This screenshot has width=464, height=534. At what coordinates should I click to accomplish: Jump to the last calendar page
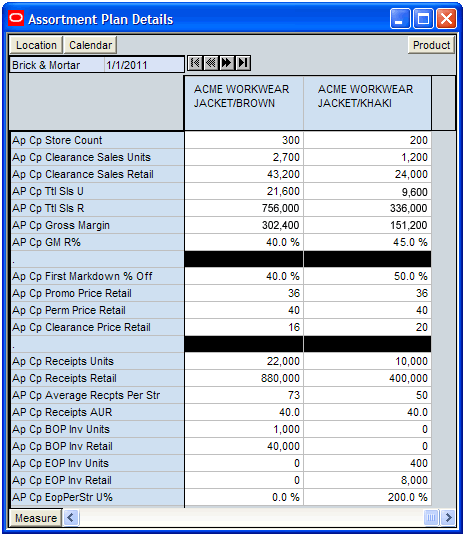click(243, 63)
